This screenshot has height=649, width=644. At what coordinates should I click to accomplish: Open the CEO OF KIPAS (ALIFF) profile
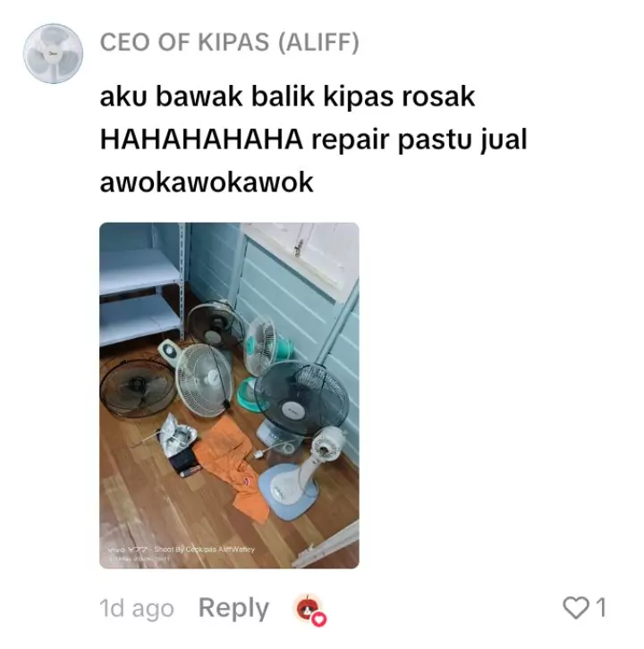[230, 42]
